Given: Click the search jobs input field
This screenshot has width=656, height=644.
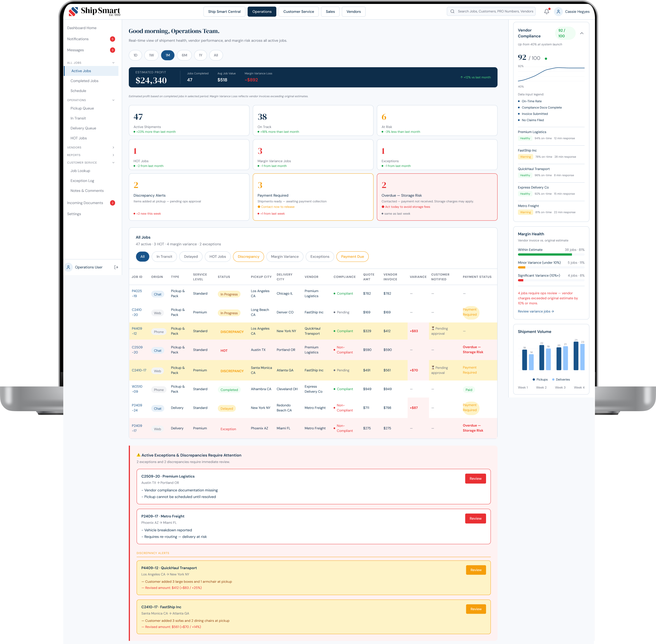Looking at the screenshot, I should click(x=491, y=11).
